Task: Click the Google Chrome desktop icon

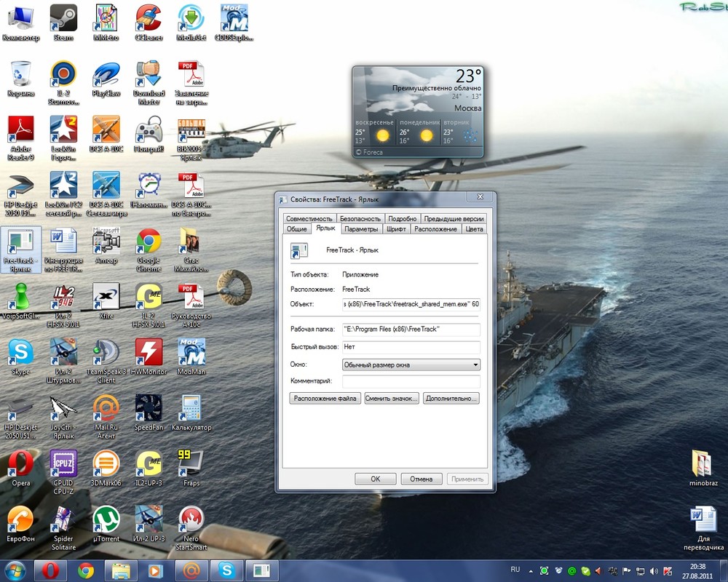Action: point(149,242)
